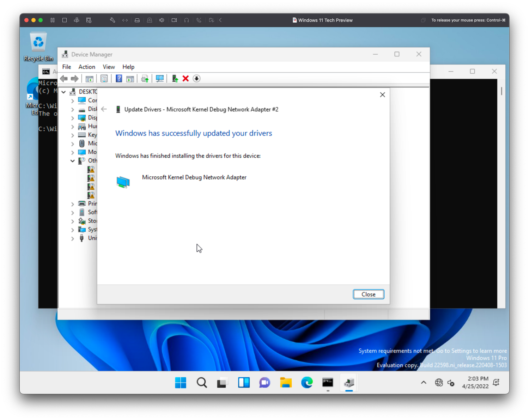Click the Task View taskbar icon
Viewport: 529px width, 420px height.
(x=222, y=383)
